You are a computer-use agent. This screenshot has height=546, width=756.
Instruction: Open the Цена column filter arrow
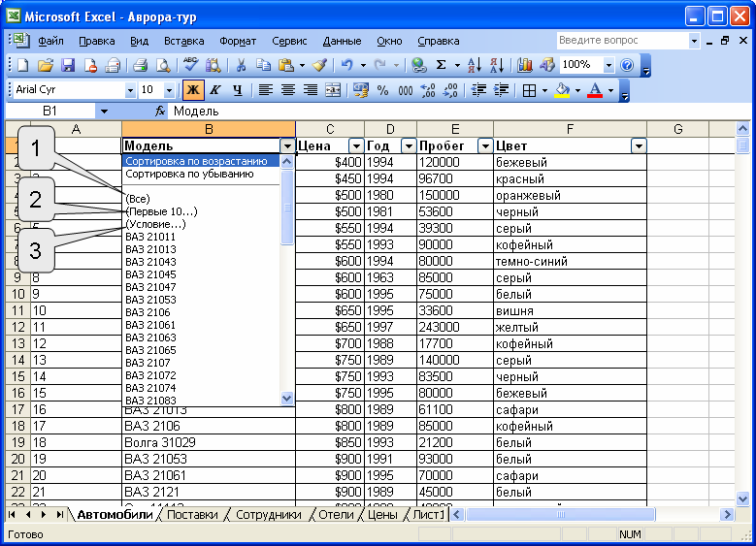tap(356, 146)
